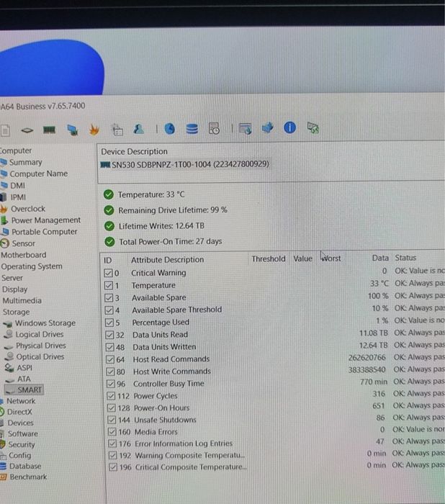
Task: Open the Operating System category
Action: (32, 266)
